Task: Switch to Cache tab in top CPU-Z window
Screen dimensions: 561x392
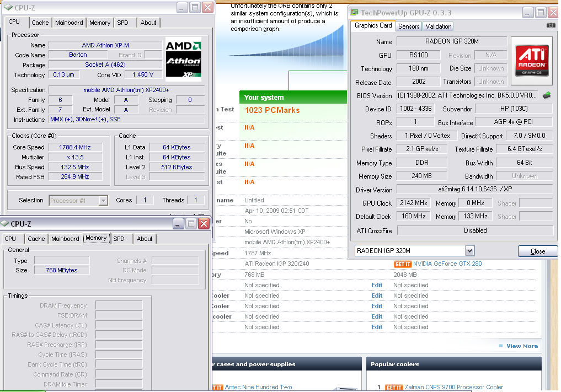Action: point(40,23)
